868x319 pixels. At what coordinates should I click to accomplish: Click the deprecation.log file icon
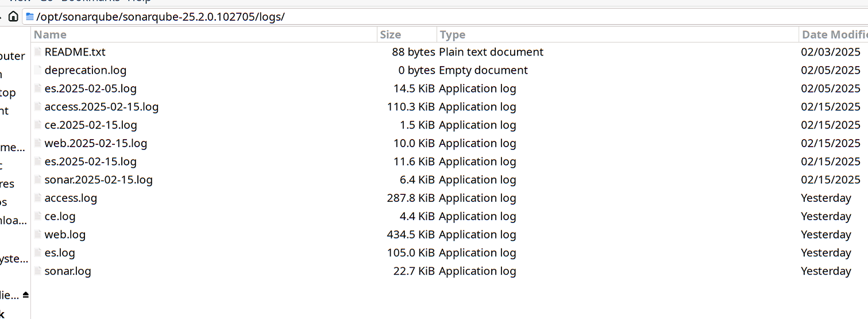(x=38, y=70)
